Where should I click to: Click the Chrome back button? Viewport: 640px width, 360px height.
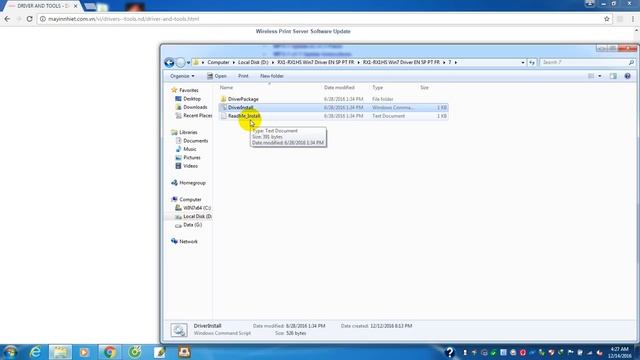(7, 19)
